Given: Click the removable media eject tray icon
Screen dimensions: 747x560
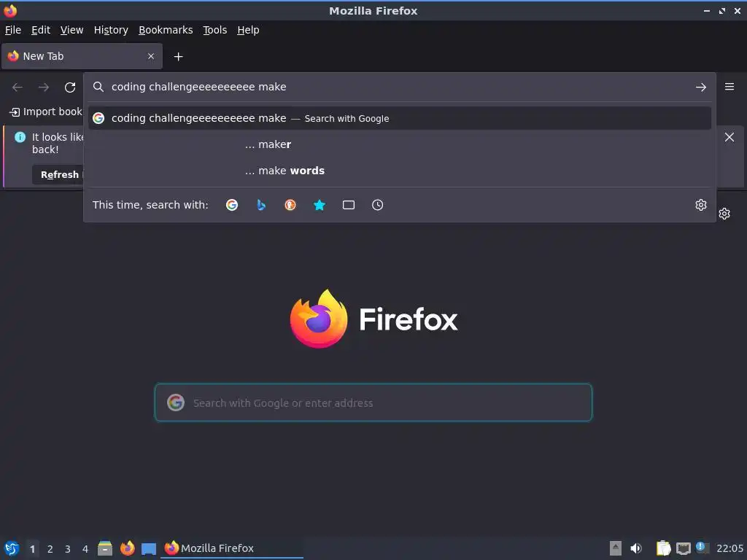Looking at the screenshot, I should coord(616,548).
